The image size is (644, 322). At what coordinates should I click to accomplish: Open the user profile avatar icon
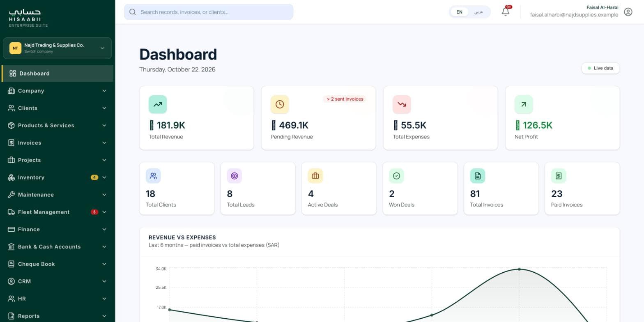click(628, 12)
